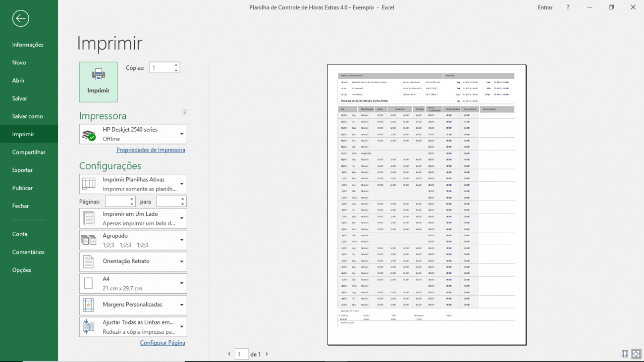Open the Help question mark icon
Image resolution: width=644 pixels, height=362 pixels.
click(x=568, y=7)
